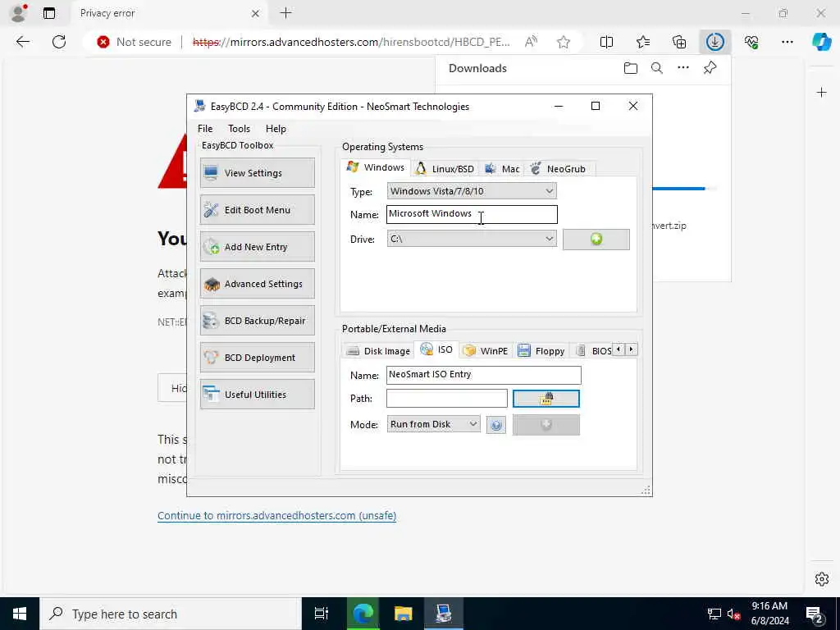Select the ISO media tab
This screenshot has height=630, width=840.
[436, 349]
